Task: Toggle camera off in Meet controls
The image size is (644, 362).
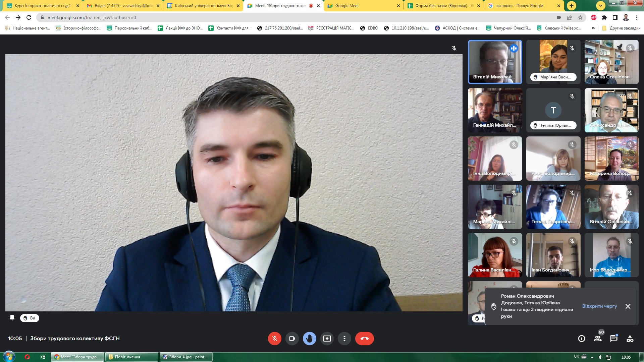Action: [x=292, y=339]
